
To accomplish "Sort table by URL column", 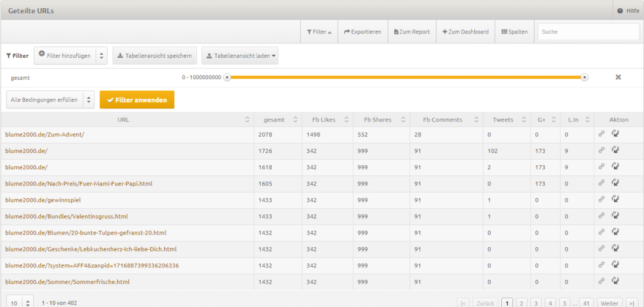I will coord(127,120).
